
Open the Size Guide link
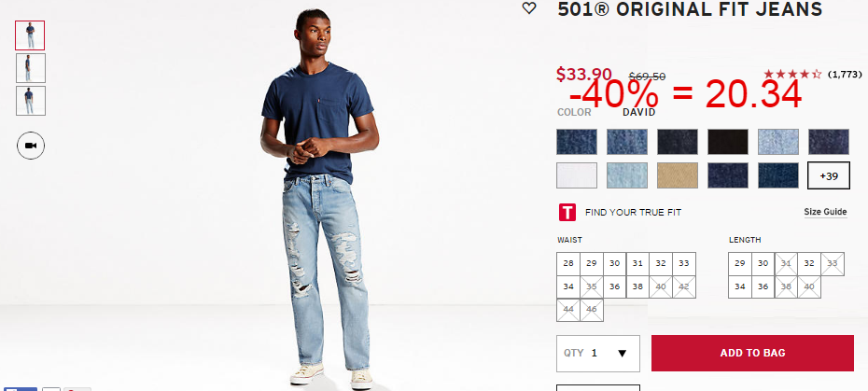point(825,212)
